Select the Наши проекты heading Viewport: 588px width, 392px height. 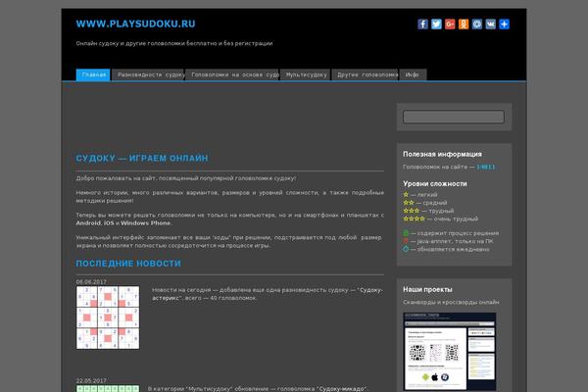pyautogui.click(x=427, y=290)
